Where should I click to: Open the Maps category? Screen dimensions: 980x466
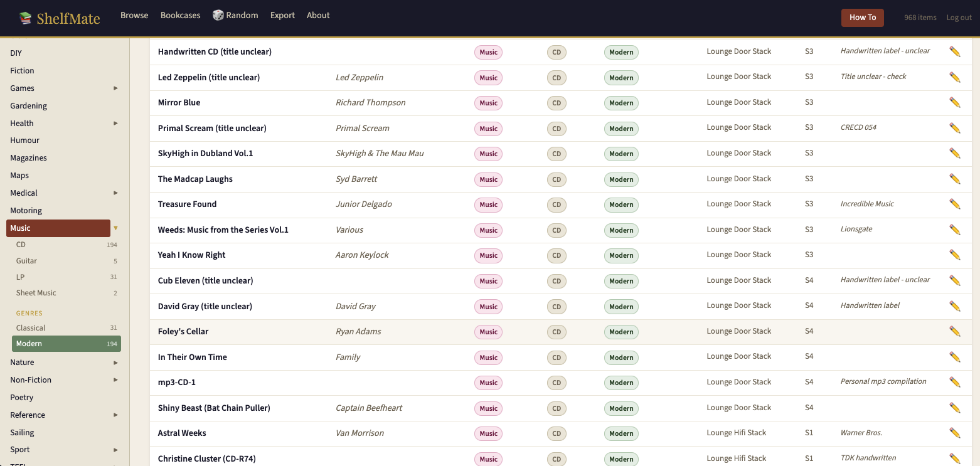19,176
